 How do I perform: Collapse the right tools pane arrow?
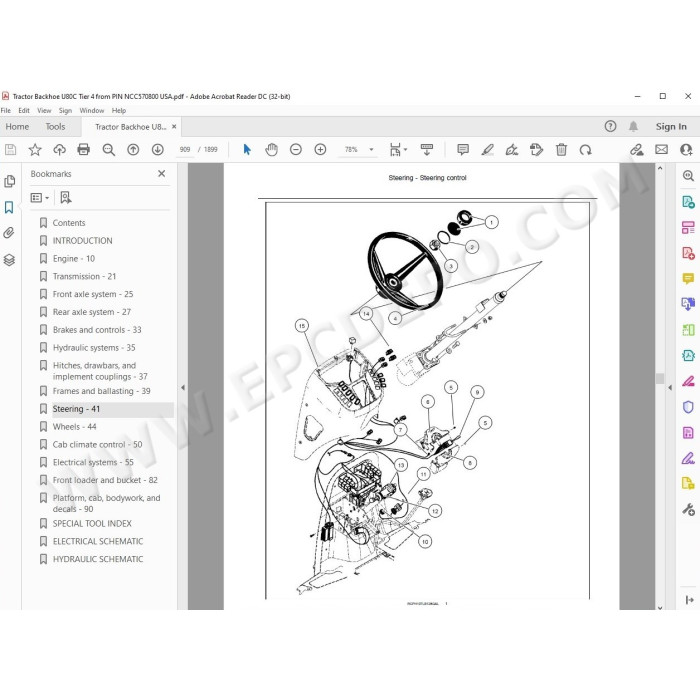click(x=670, y=388)
